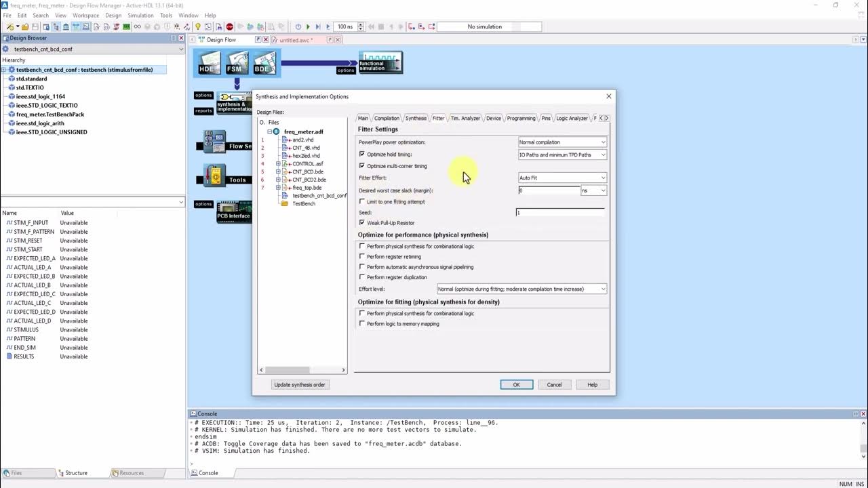The image size is (868, 488).
Task: Click the open folder icon in toolbar
Action: [25, 27]
